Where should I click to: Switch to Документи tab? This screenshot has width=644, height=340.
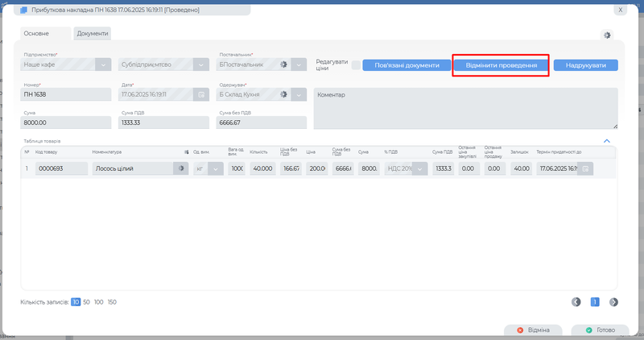click(x=93, y=33)
